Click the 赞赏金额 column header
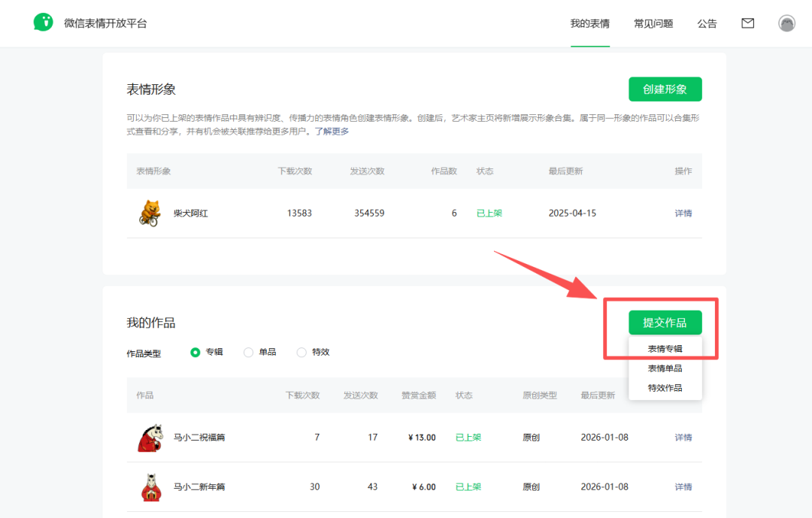The image size is (812, 518). tap(419, 395)
